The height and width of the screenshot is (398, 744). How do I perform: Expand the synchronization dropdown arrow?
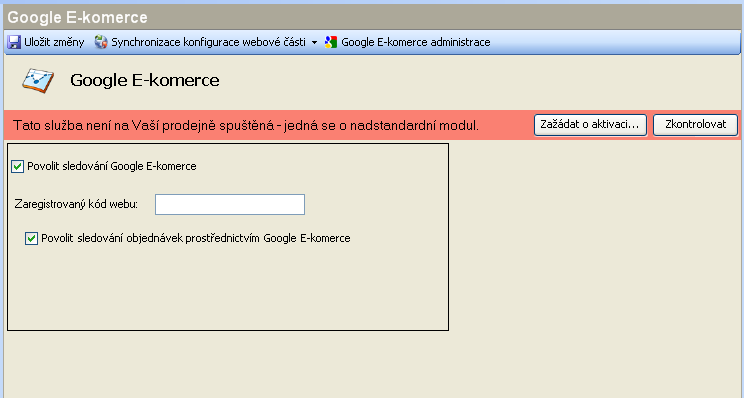click(x=314, y=43)
